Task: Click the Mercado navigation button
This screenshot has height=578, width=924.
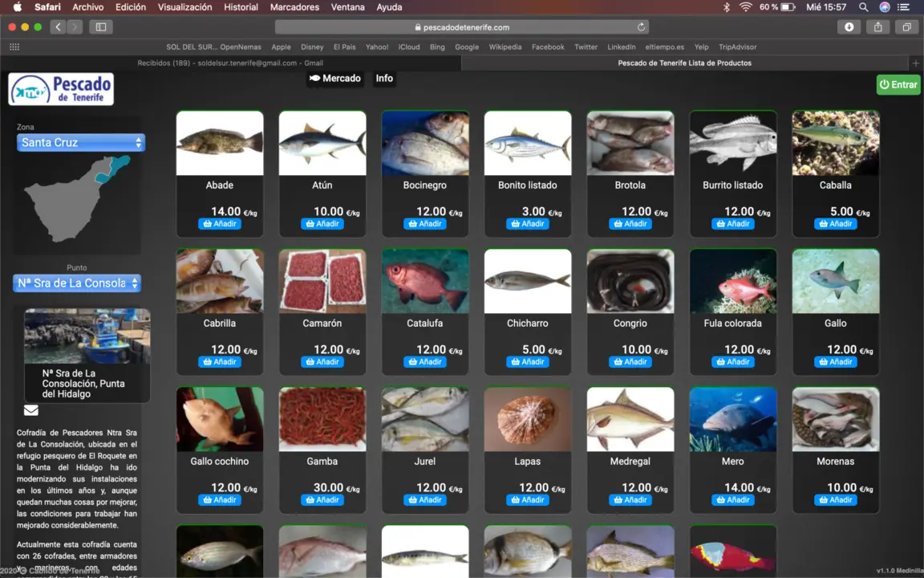Action: 334,79
